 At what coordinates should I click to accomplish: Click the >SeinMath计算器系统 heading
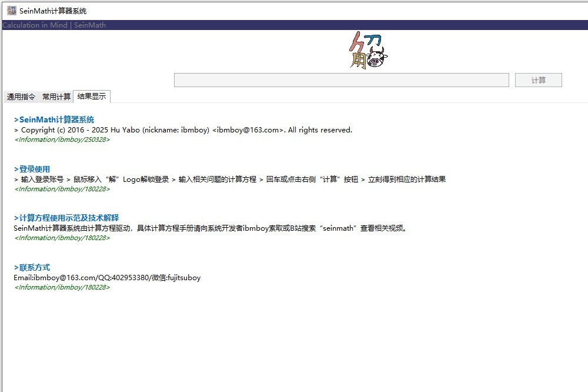tap(54, 119)
